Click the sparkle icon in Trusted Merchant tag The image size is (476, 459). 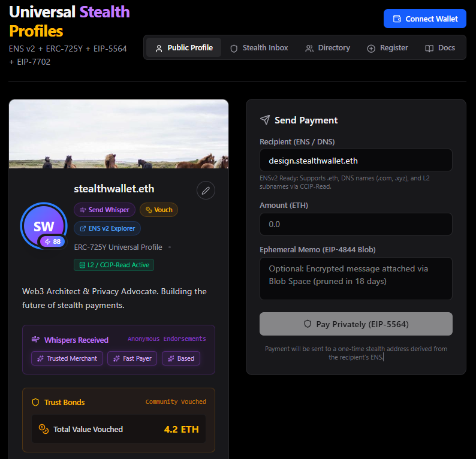pos(40,358)
